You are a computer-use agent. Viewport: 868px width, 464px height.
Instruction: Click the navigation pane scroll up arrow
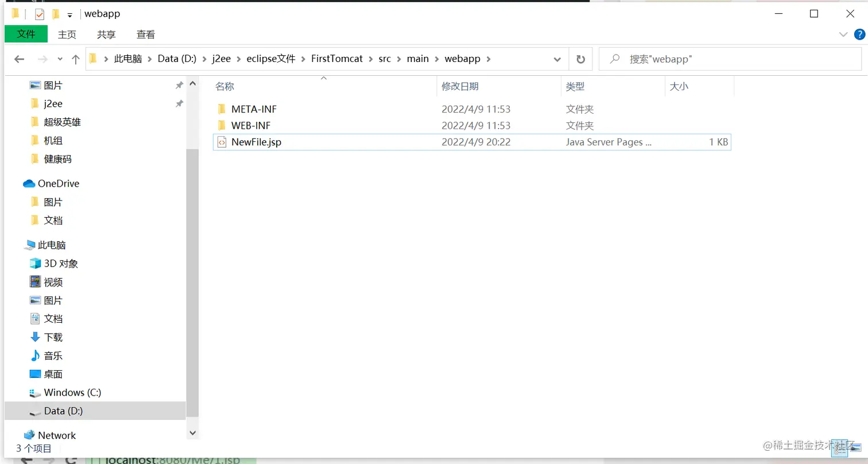pos(192,84)
